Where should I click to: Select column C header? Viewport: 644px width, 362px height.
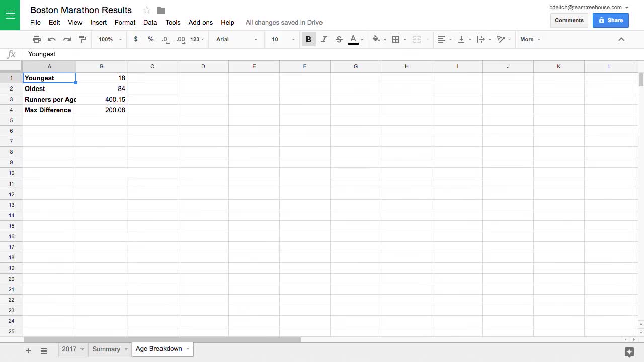[152, 66]
